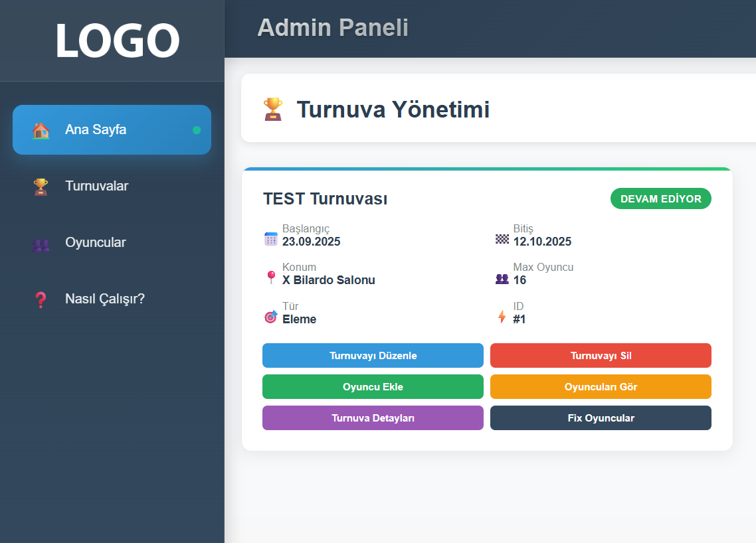
Task: Click the house icon beside Ana Sayfa
Action: pyautogui.click(x=41, y=130)
